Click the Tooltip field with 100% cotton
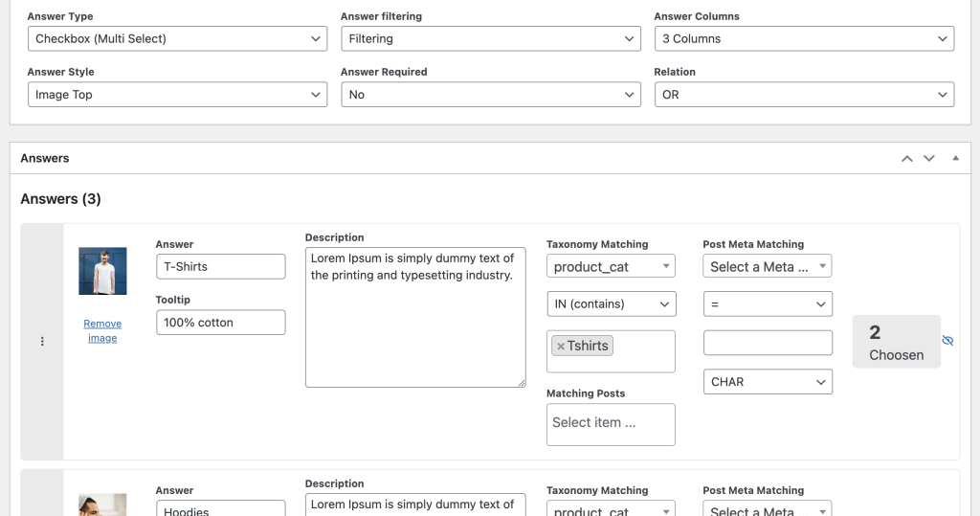980x516 pixels. pyautogui.click(x=221, y=322)
